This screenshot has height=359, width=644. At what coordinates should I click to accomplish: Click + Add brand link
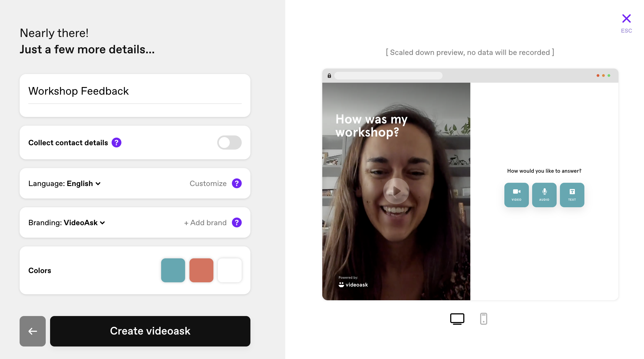click(206, 223)
